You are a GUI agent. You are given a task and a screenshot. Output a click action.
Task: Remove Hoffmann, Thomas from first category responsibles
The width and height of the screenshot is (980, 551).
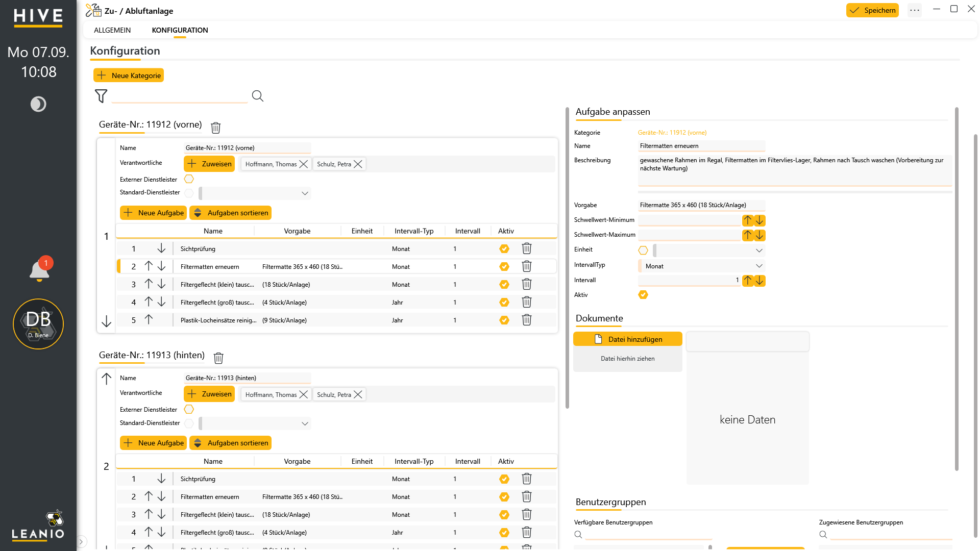pyautogui.click(x=304, y=164)
